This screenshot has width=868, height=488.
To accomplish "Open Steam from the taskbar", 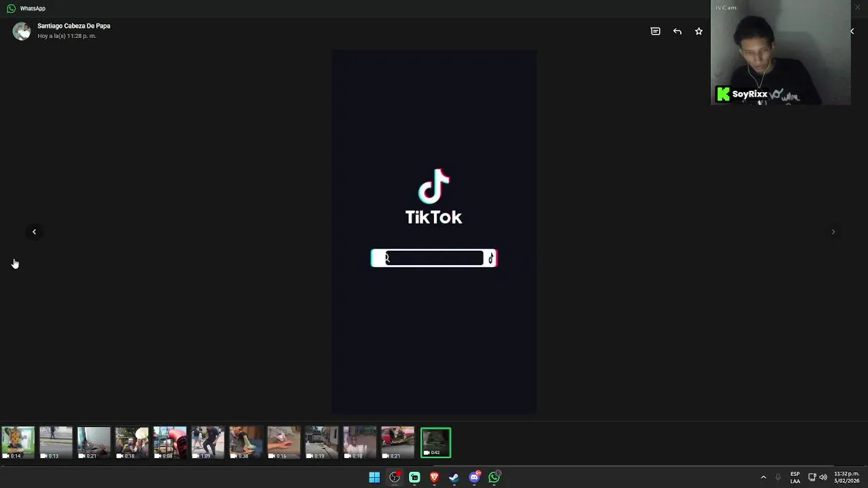I will click(x=454, y=478).
